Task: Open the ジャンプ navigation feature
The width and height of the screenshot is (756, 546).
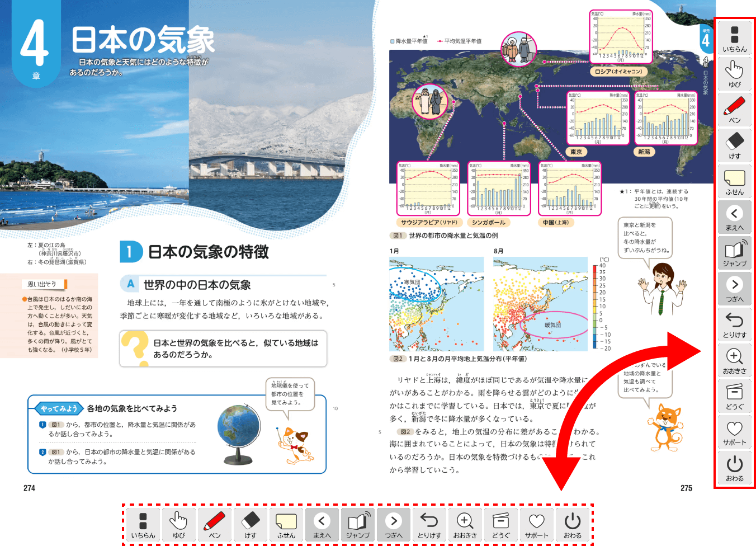Action: pos(734,252)
